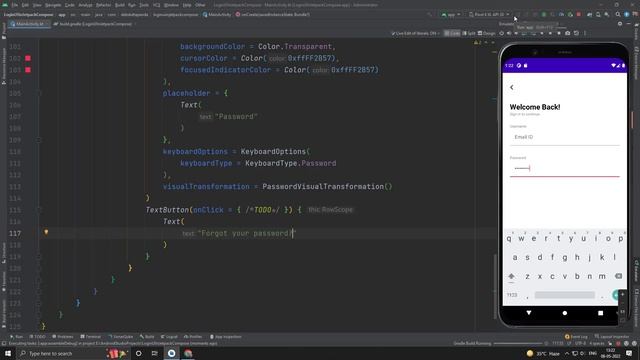Image resolution: width=640 pixels, height=360 pixels.
Task: Click the "Forgot your password?" string
Action: (x=247, y=233)
